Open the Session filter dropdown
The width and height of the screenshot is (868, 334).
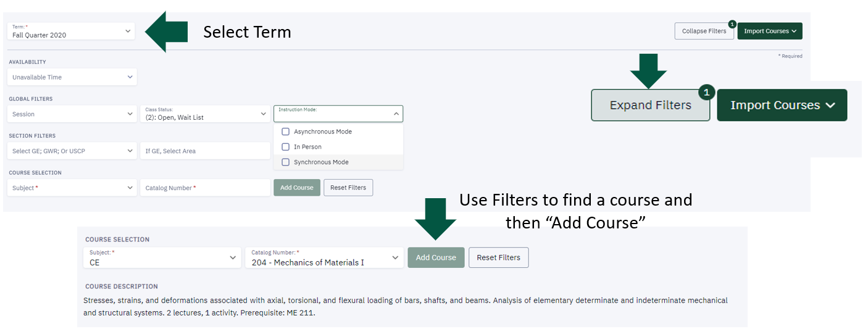point(71,114)
